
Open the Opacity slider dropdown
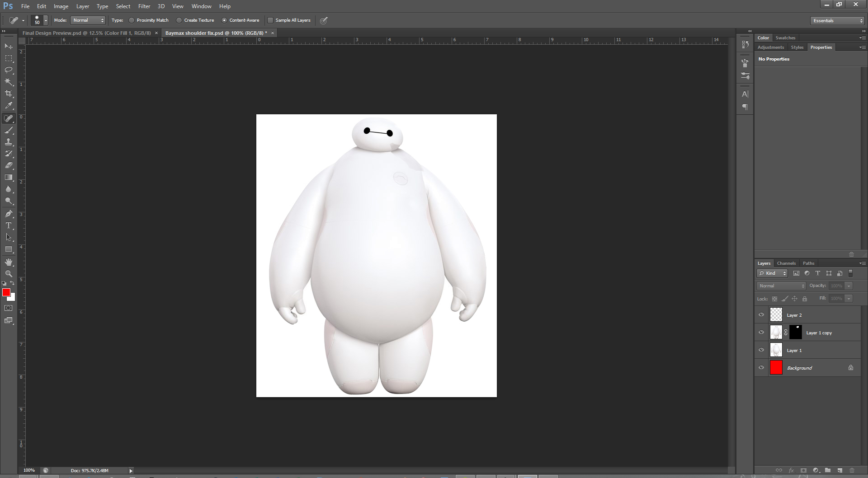pos(849,286)
